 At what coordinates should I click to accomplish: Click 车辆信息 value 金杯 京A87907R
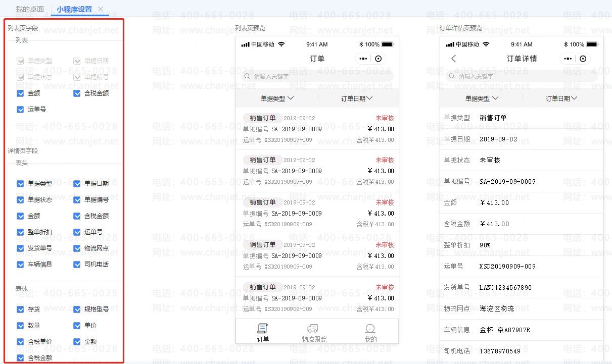(x=505, y=330)
